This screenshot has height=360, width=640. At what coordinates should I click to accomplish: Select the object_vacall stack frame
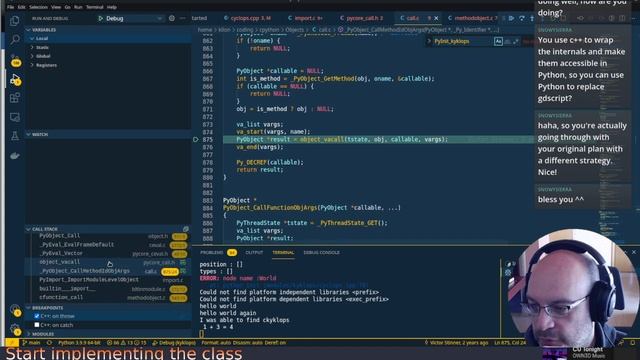[108, 262]
